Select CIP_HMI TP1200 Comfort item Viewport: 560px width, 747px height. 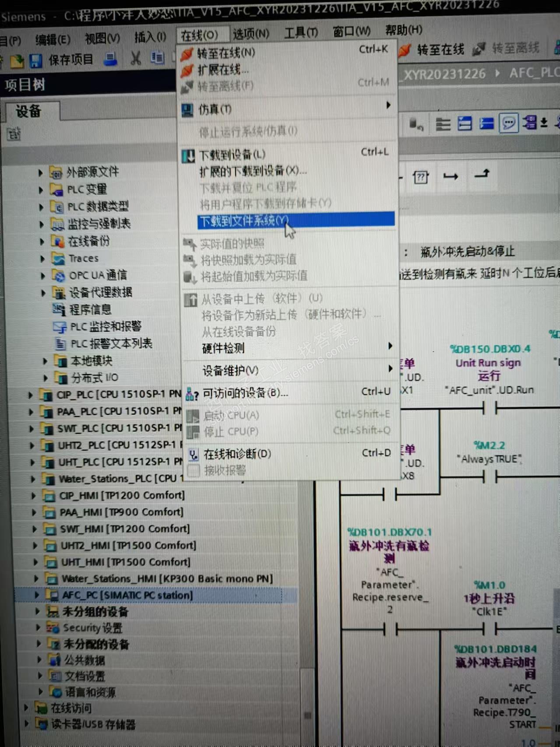coord(122,496)
